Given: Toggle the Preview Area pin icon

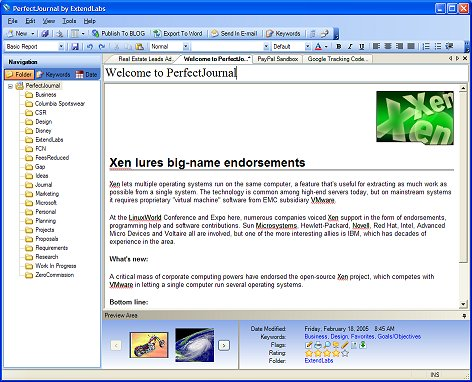Looking at the screenshot, I should (x=464, y=316).
